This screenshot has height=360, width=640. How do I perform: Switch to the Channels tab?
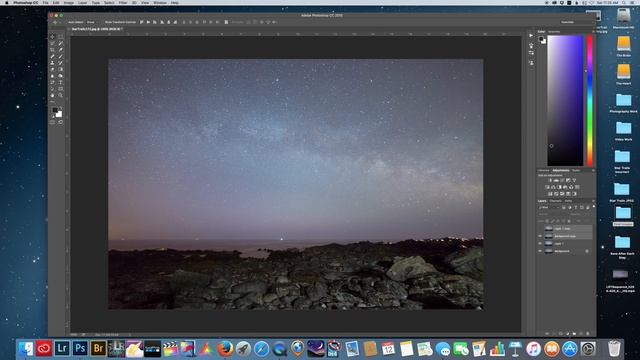click(556, 201)
